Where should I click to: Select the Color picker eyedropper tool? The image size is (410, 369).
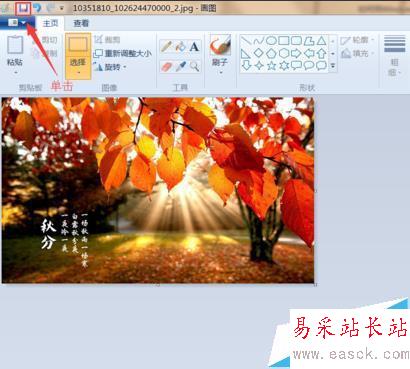[x=180, y=66]
